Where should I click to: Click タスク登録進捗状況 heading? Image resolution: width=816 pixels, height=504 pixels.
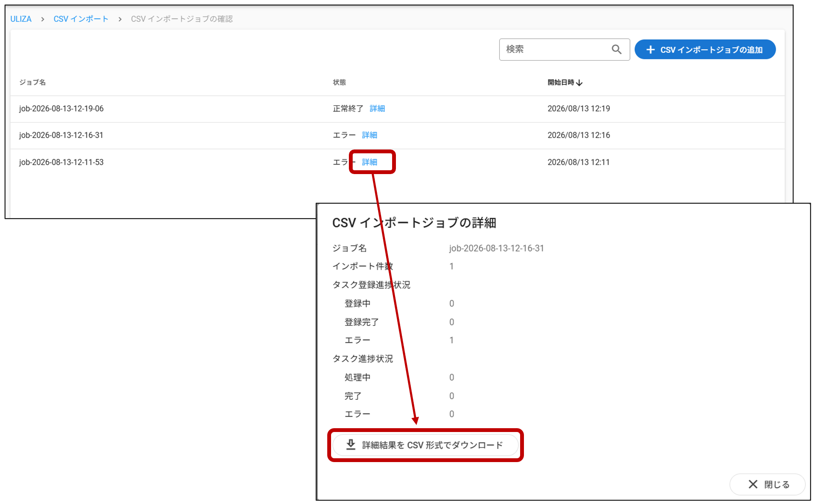(x=371, y=285)
